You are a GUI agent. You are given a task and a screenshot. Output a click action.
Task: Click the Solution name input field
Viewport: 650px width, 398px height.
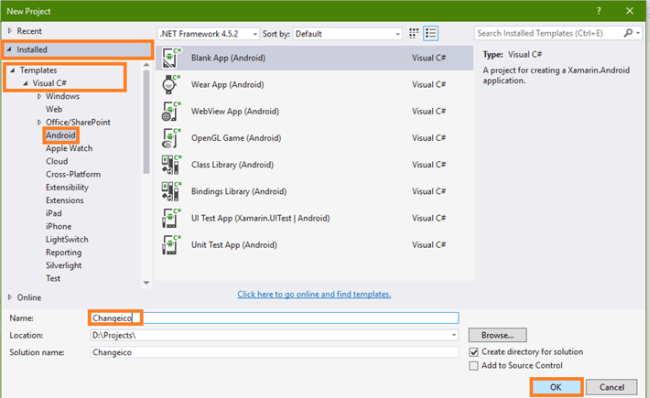point(274,352)
